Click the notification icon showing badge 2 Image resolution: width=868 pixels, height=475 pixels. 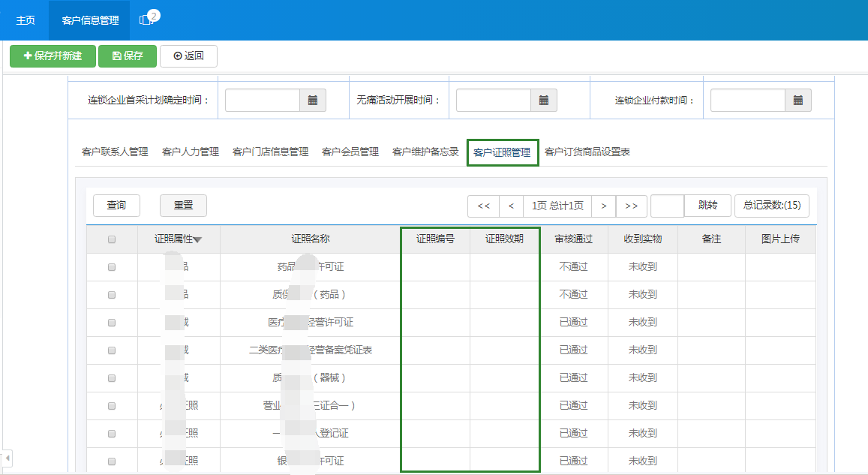coord(145,20)
